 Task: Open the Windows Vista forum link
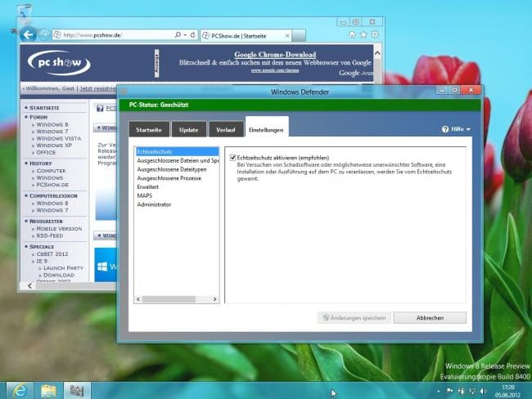(x=59, y=138)
